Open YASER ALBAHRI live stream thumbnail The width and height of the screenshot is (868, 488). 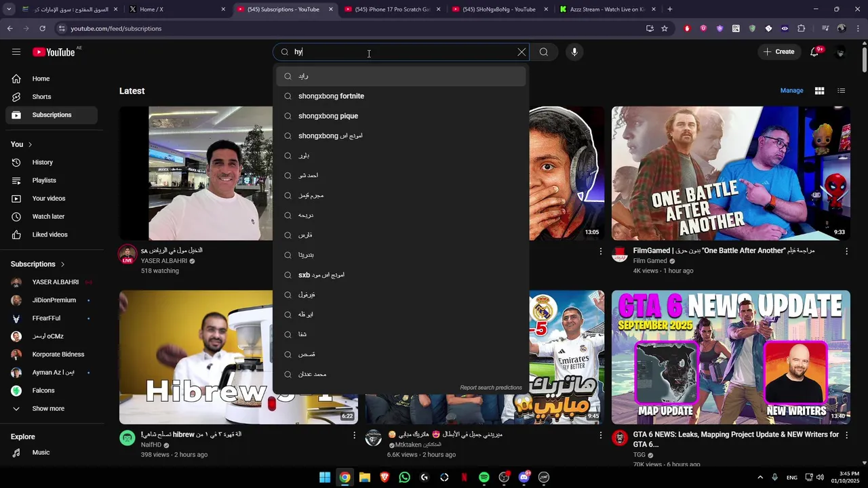point(196,174)
